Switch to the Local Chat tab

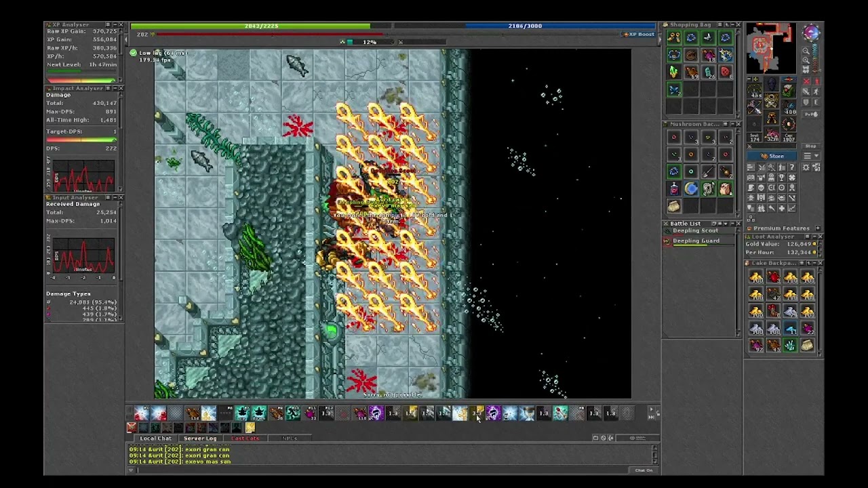point(155,439)
